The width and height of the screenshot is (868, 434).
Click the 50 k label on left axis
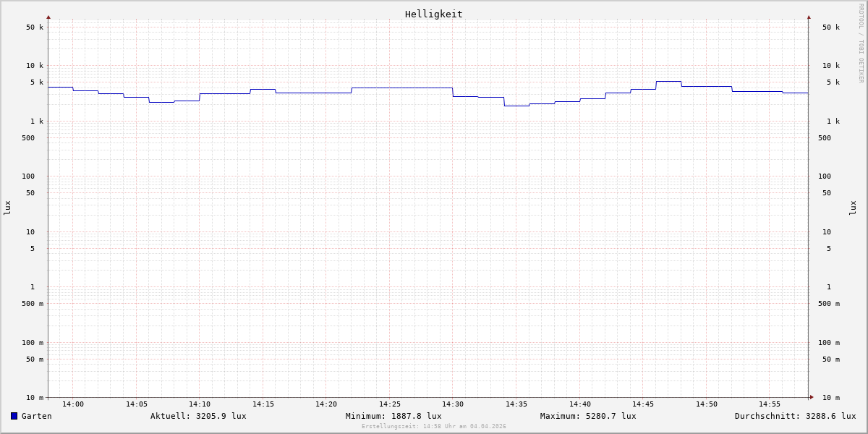[x=35, y=27]
